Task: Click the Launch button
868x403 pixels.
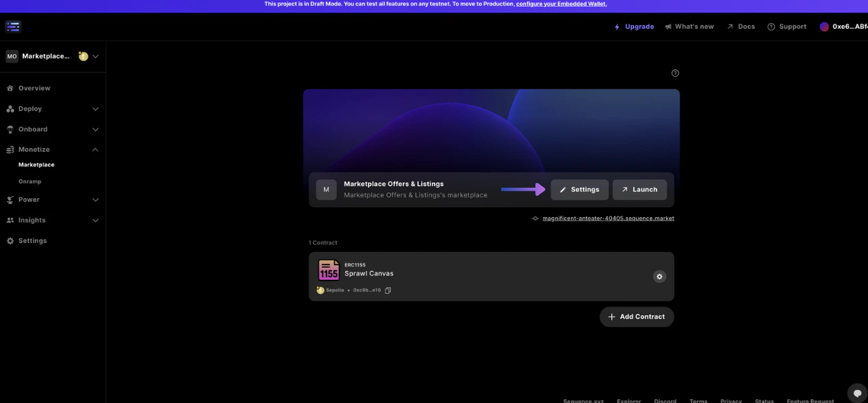Action: (x=639, y=190)
